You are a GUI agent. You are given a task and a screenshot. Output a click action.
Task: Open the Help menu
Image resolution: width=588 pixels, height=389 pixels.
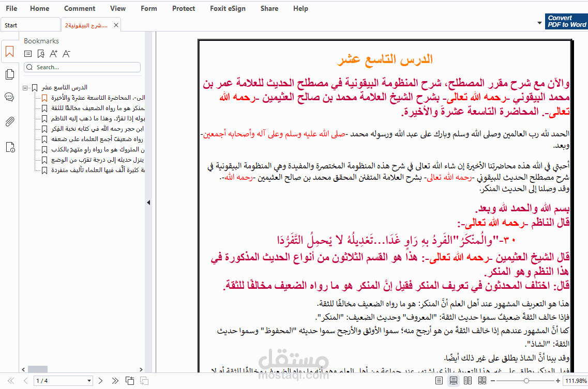[x=300, y=8]
